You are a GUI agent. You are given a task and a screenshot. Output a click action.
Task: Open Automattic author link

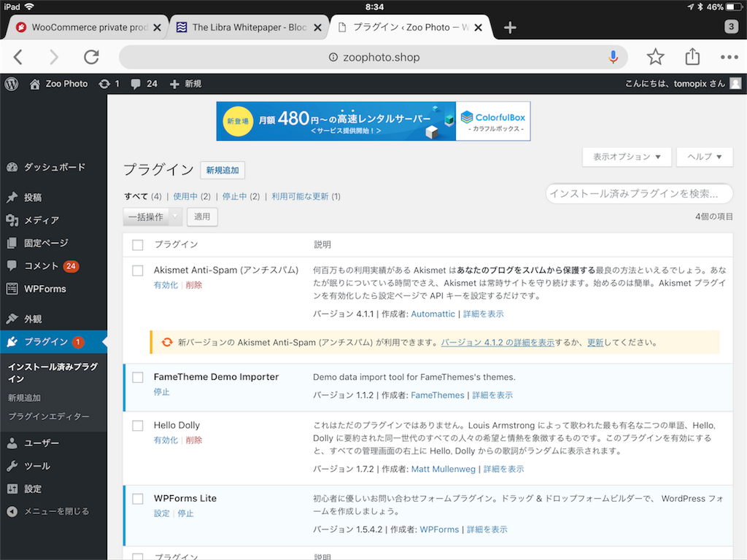(x=433, y=314)
